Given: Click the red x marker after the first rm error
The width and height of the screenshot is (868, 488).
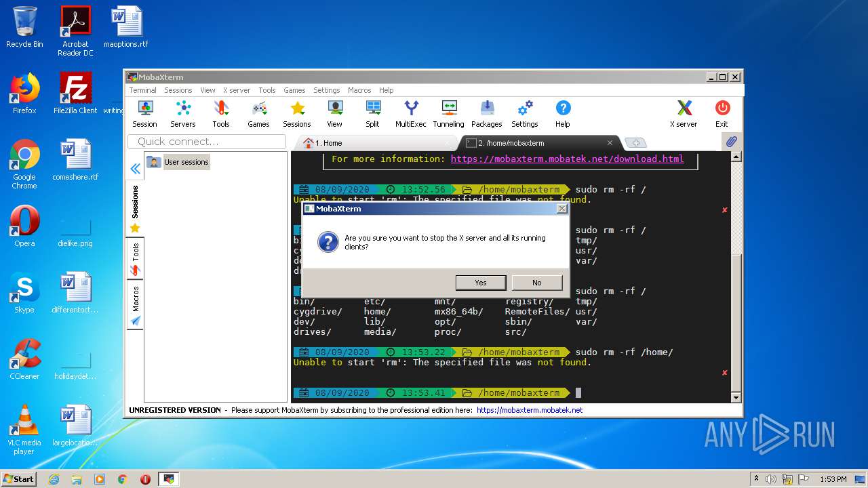Looking at the screenshot, I should 724,210.
